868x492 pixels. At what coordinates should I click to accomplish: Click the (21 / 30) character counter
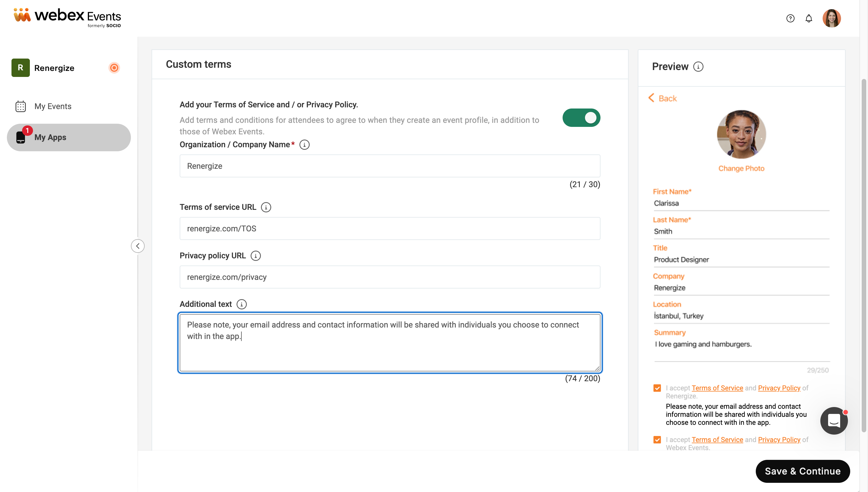tap(584, 185)
